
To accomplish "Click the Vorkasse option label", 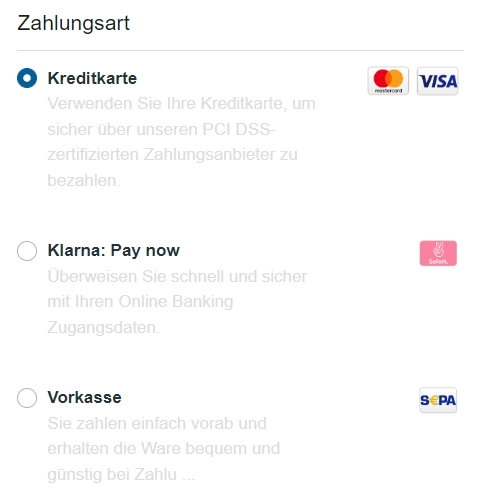I will click(x=84, y=397).
